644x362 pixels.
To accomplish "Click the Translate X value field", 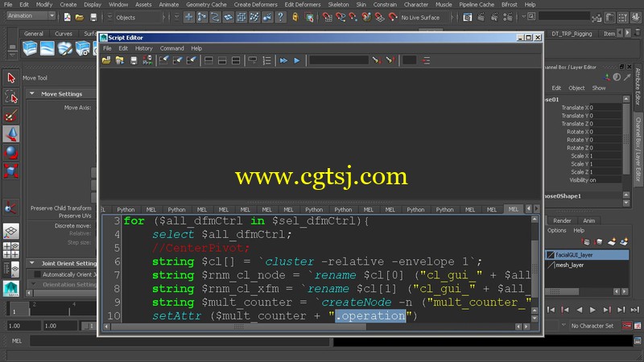I will coord(605,108).
